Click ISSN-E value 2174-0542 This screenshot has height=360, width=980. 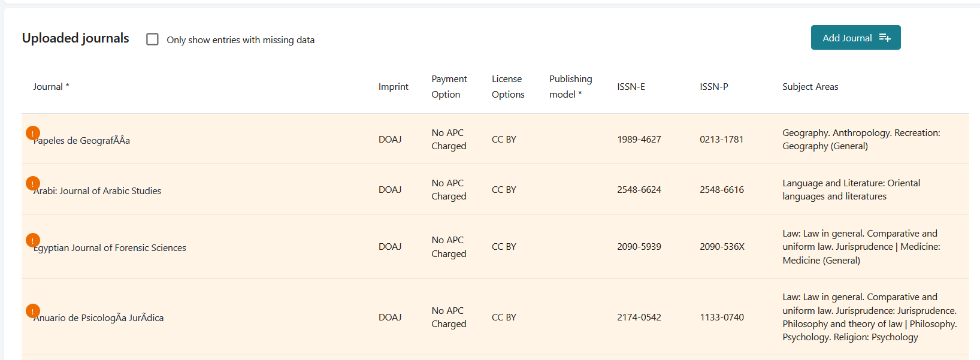[x=639, y=317]
